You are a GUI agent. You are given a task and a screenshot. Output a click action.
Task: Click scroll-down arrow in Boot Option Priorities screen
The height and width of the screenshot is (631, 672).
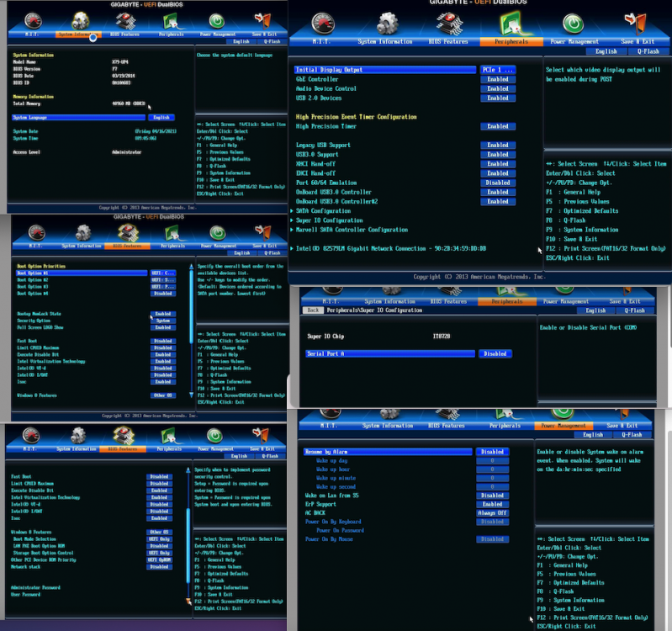[191, 395]
